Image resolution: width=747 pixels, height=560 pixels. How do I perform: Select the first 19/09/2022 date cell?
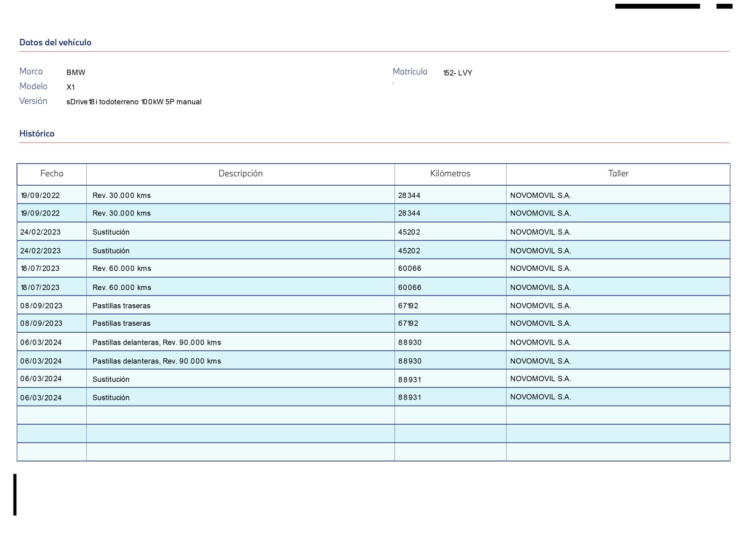point(40,196)
